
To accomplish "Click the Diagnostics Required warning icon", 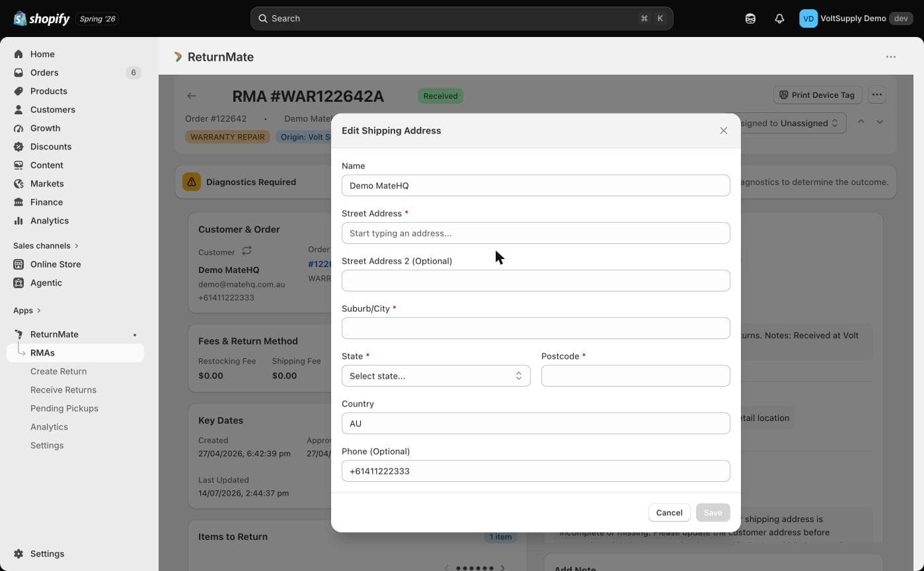I will (192, 182).
